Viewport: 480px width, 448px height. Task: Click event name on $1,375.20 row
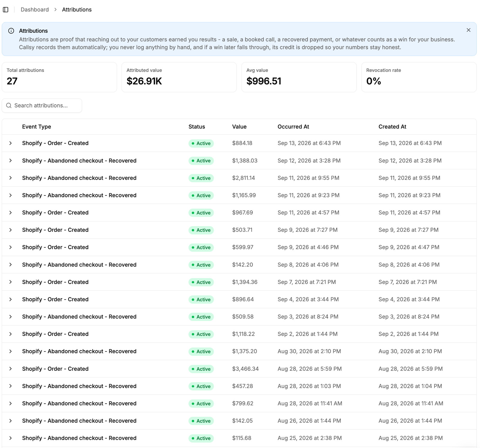(79, 351)
